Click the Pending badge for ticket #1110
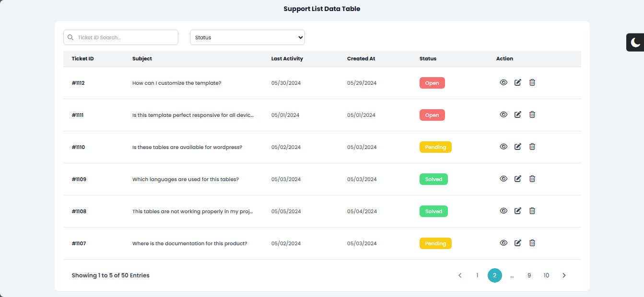644x297 pixels. 435,147
